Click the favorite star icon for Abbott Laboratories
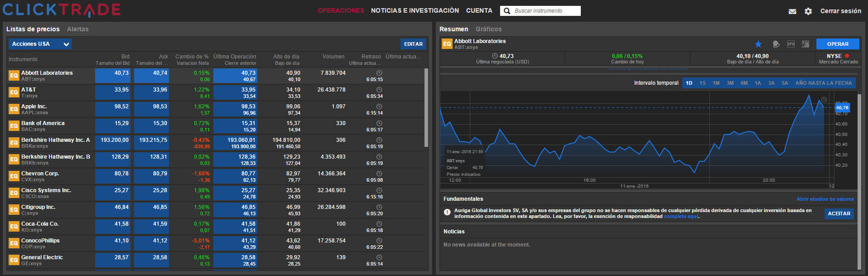868x276 pixels. [x=758, y=44]
